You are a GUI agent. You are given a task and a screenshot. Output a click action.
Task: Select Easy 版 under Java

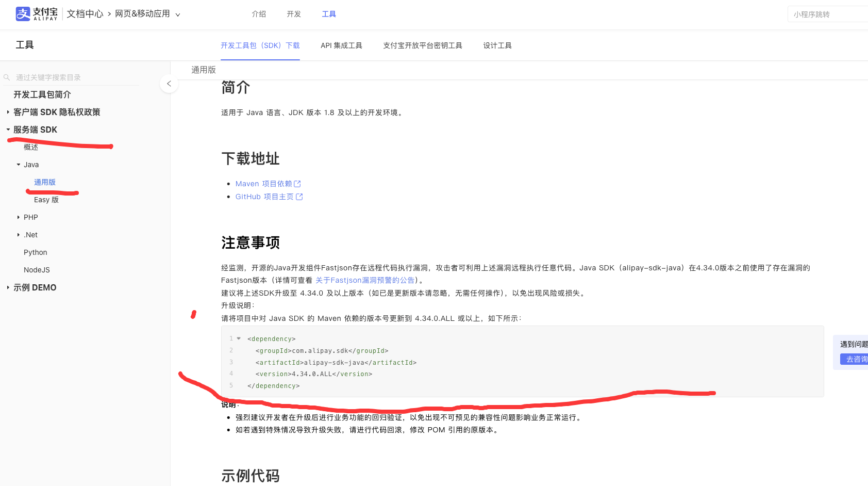[46, 200]
